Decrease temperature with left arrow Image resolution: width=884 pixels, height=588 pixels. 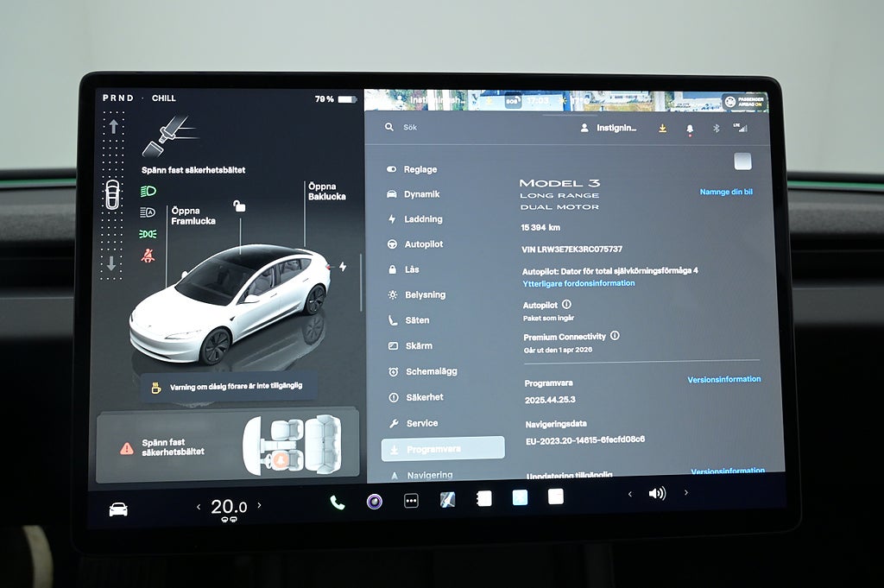pyautogui.click(x=199, y=507)
